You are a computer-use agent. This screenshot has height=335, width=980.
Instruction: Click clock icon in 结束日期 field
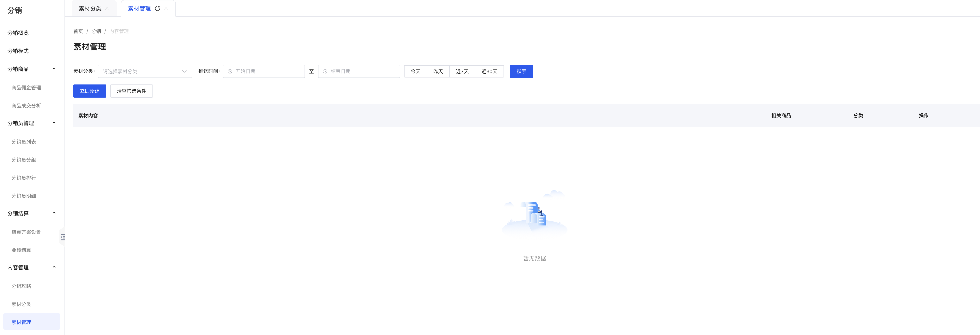(325, 72)
